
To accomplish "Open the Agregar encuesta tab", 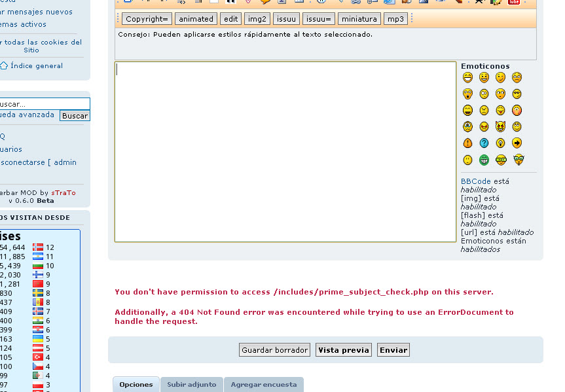I will point(264,385).
